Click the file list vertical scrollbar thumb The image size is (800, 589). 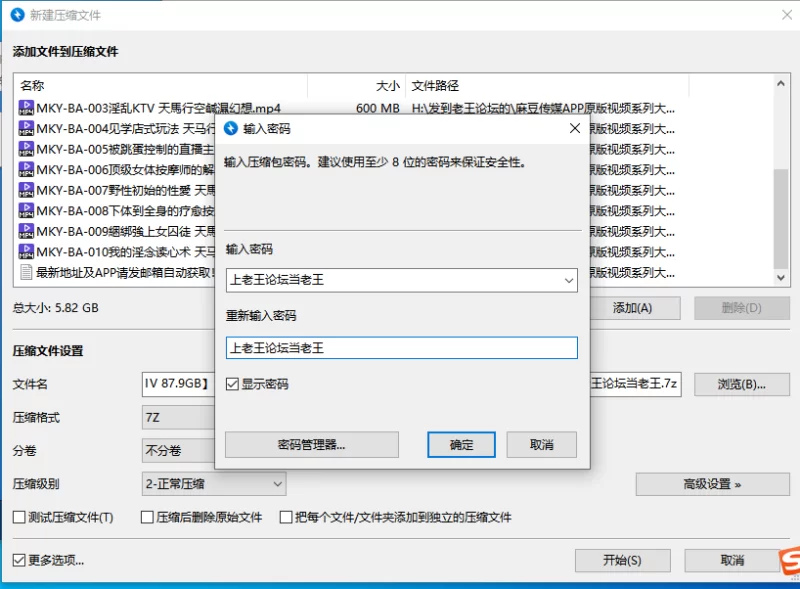(781, 218)
